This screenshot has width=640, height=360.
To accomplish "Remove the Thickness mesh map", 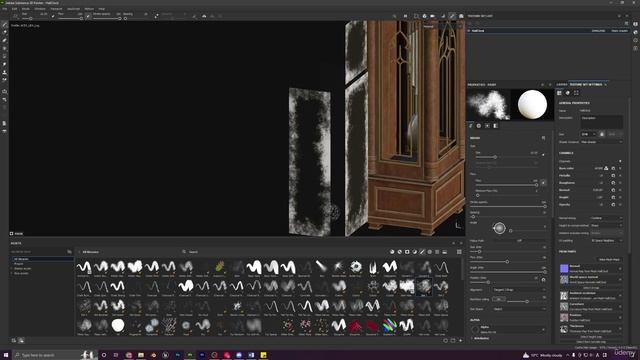I will pos(620,329).
